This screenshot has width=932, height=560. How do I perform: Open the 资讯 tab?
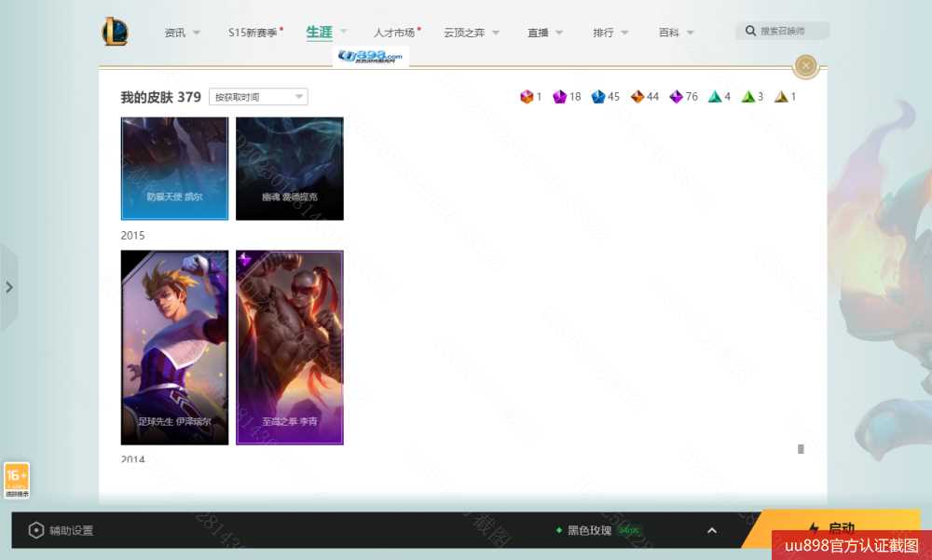coord(175,33)
